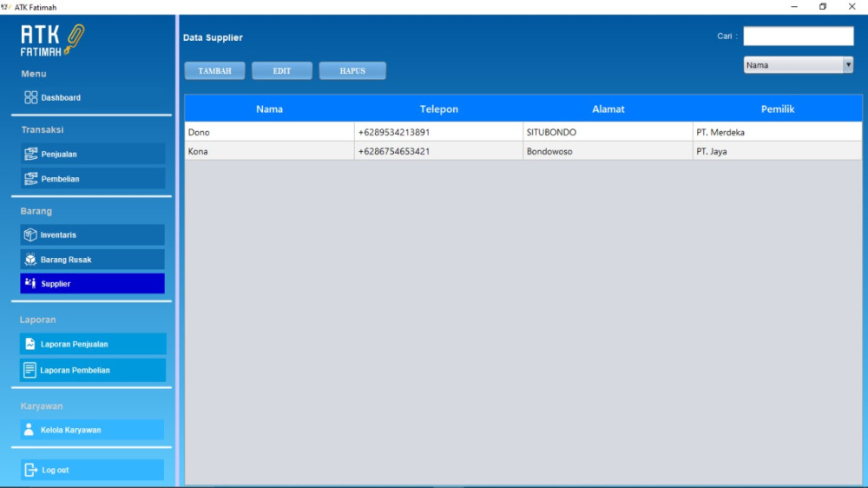The image size is (868, 488).
Task: Click the Telepon column header
Action: (439, 109)
